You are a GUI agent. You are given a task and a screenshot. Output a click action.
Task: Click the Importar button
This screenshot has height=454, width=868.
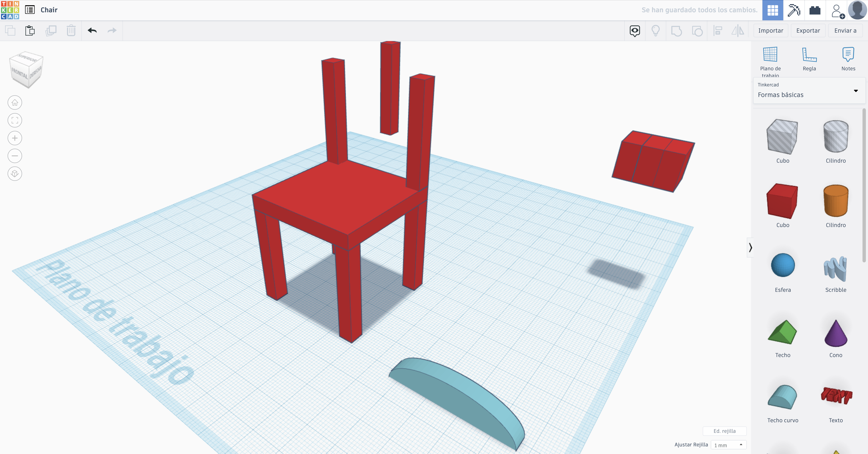[771, 31]
